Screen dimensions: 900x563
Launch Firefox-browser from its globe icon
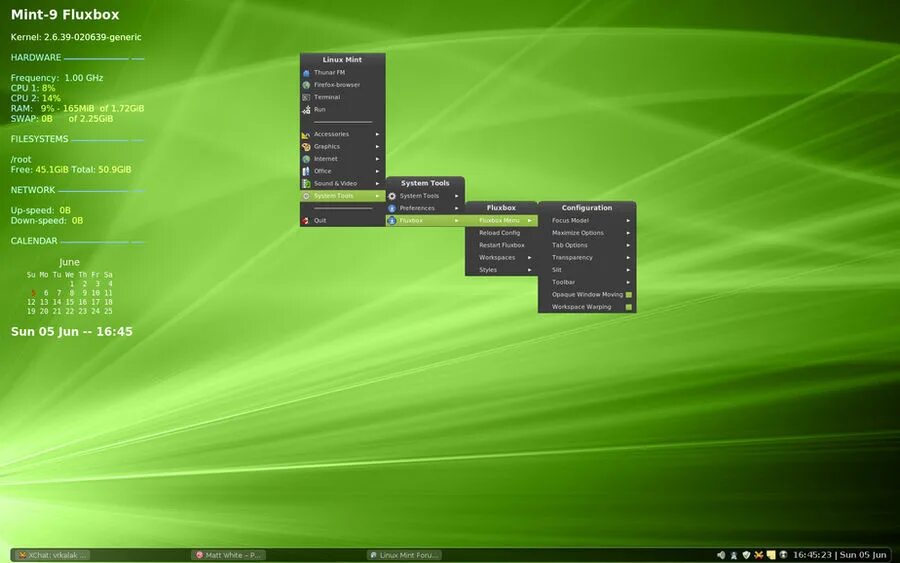(x=306, y=85)
